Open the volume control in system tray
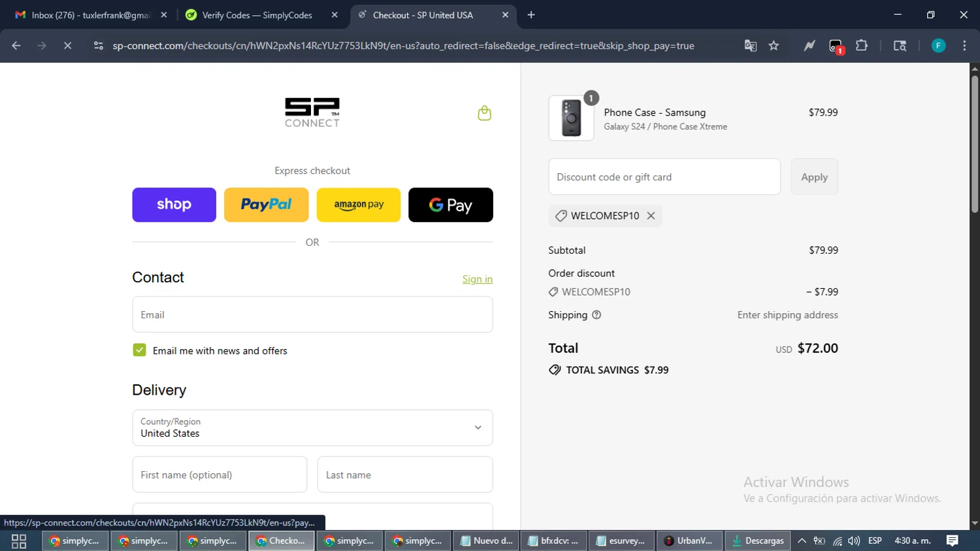The image size is (980, 551). 854,541
